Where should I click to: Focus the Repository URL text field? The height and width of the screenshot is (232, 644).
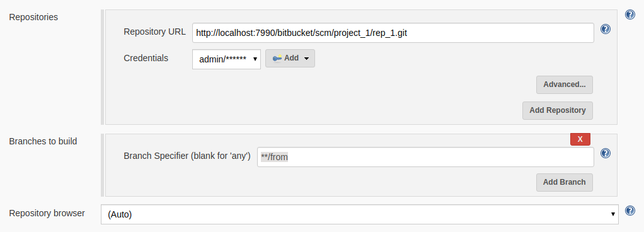coord(393,33)
